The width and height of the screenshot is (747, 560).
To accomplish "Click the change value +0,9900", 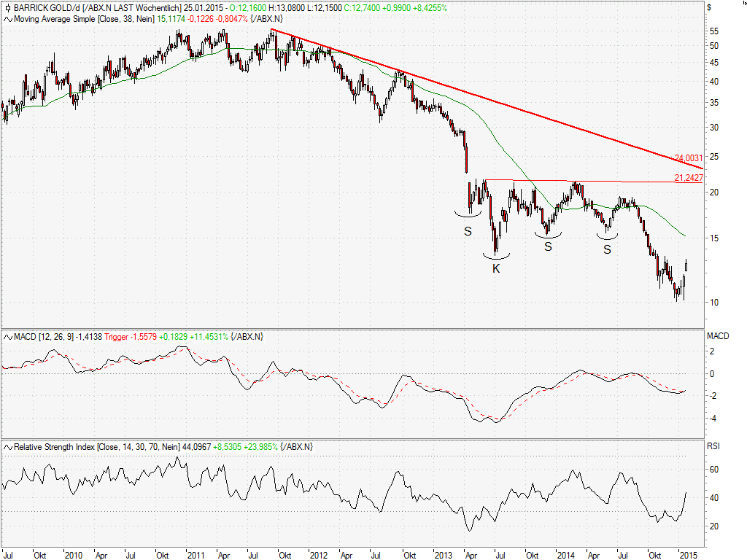I will coord(396,8).
